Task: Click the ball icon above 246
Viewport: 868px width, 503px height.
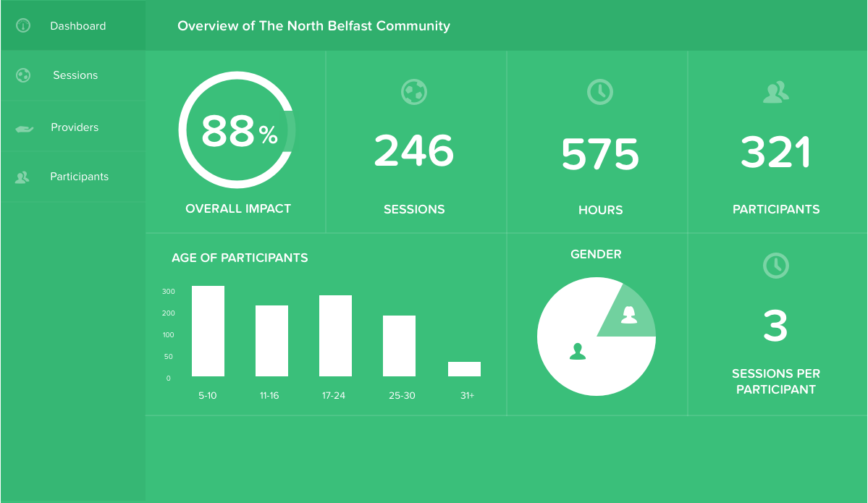Action: [414, 92]
